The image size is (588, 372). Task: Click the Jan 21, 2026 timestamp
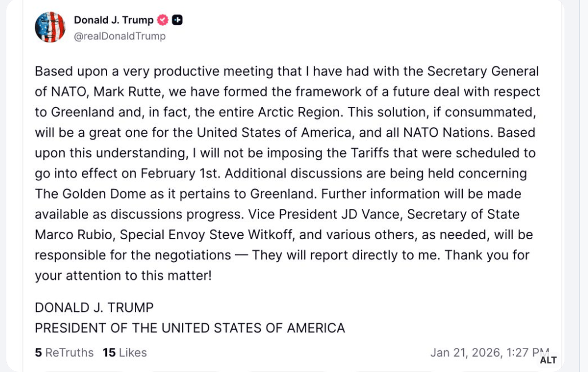[x=490, y=353]
